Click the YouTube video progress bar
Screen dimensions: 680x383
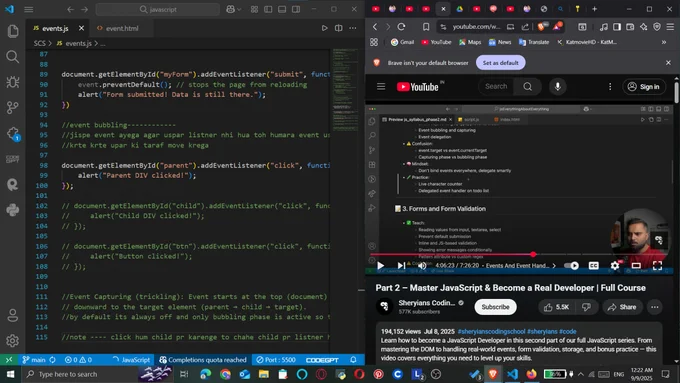pyautogui.click(x=522, y=255)
